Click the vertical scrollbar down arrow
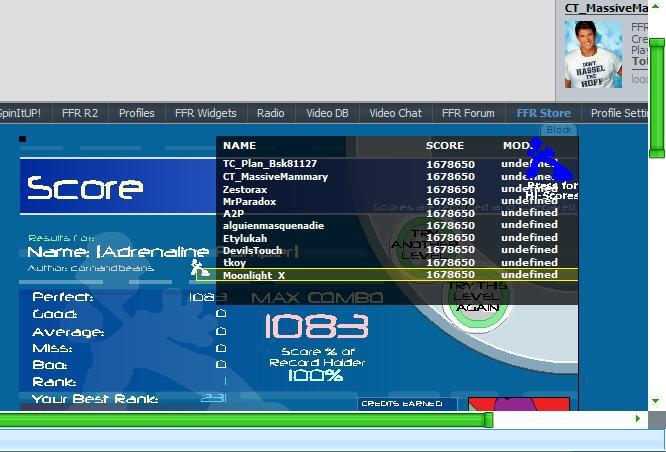This screenshot has height=452, width=666. point(656,401)
